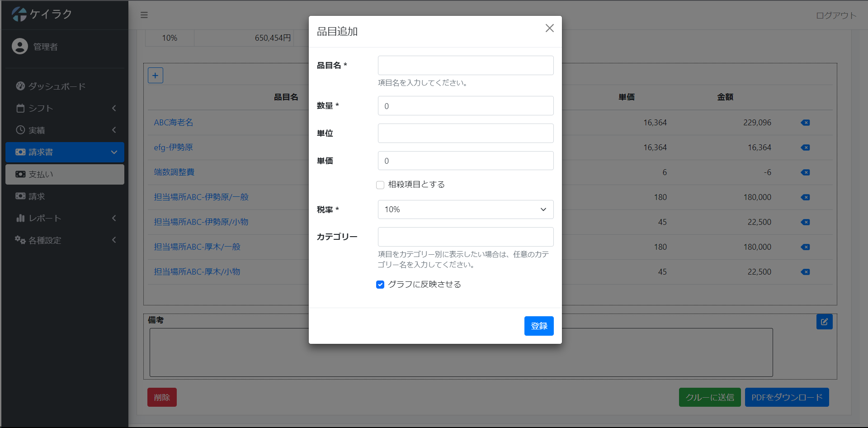Click the 単価 column header in table
This screenshot has width=868, height=428.
[x=627, y=97]
